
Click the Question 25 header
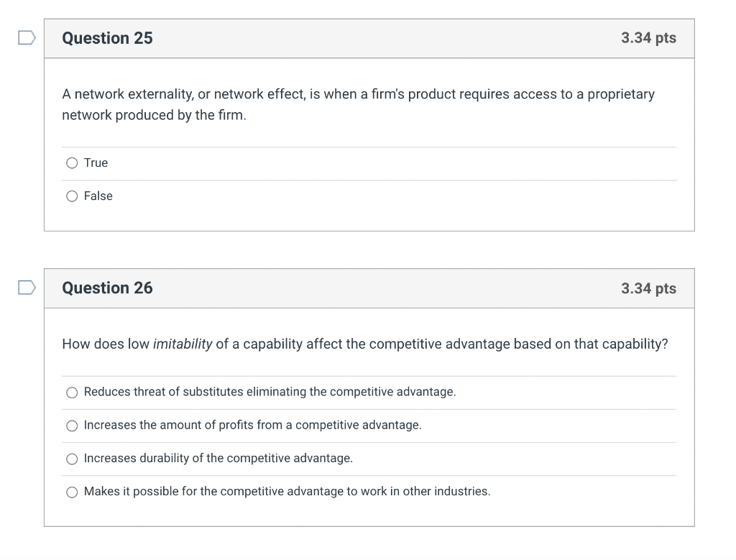click(x=106, y=38)
